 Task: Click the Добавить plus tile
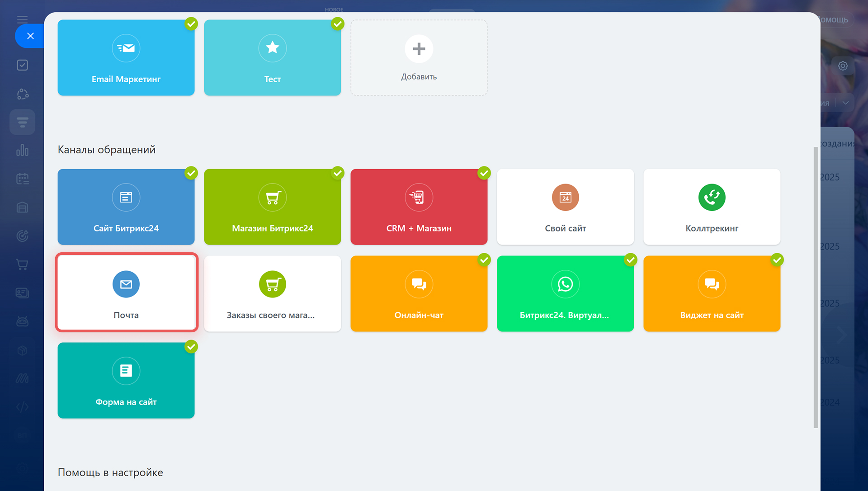tap(419, 57)
